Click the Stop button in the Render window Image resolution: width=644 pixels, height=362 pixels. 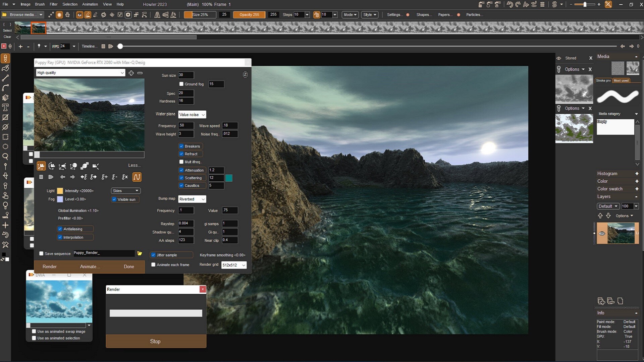[x=155, y=341]
